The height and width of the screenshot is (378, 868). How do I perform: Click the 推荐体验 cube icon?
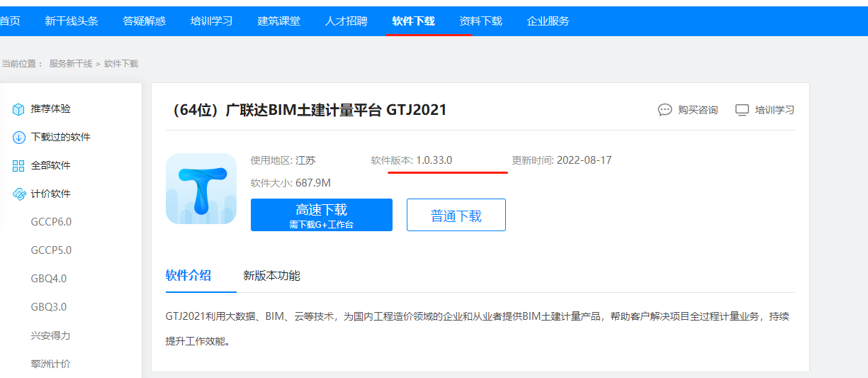18,109
